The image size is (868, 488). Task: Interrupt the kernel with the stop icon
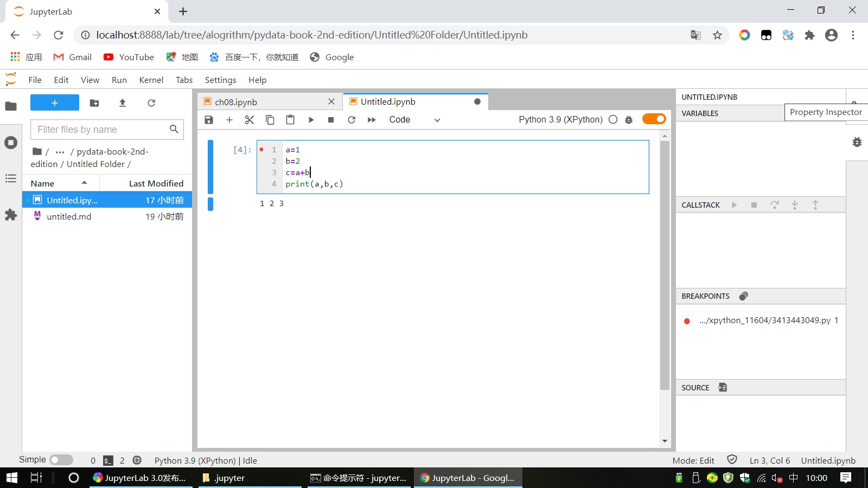click(x=331, y=120)
